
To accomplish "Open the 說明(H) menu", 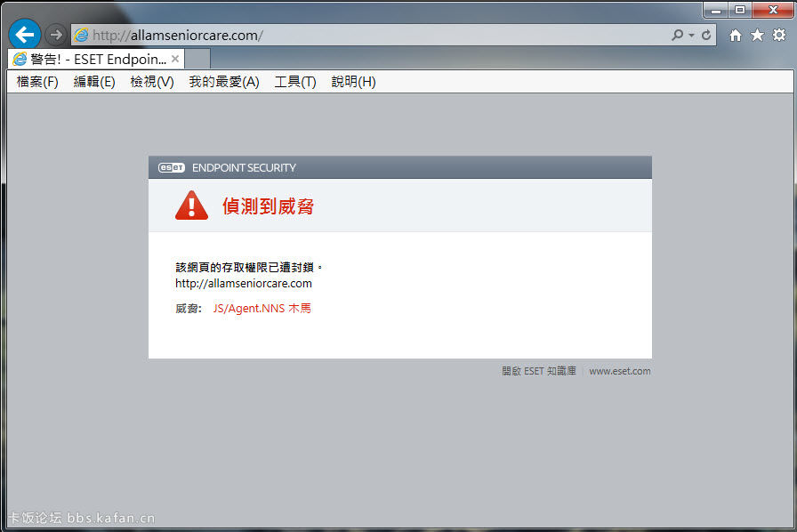I will pos(353,81).
